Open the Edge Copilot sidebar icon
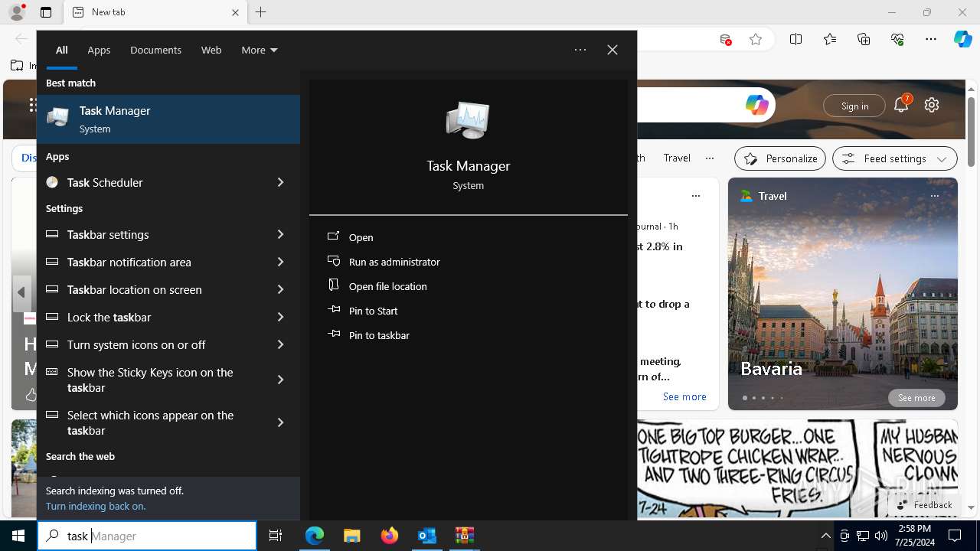Viewport: 980px width, 551px height. point(962,39)
